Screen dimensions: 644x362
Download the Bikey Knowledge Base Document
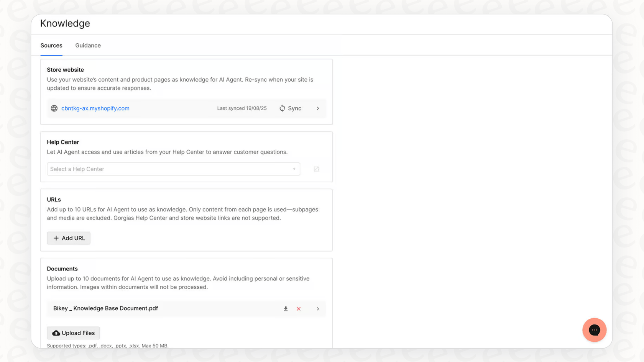coord(286,309)
